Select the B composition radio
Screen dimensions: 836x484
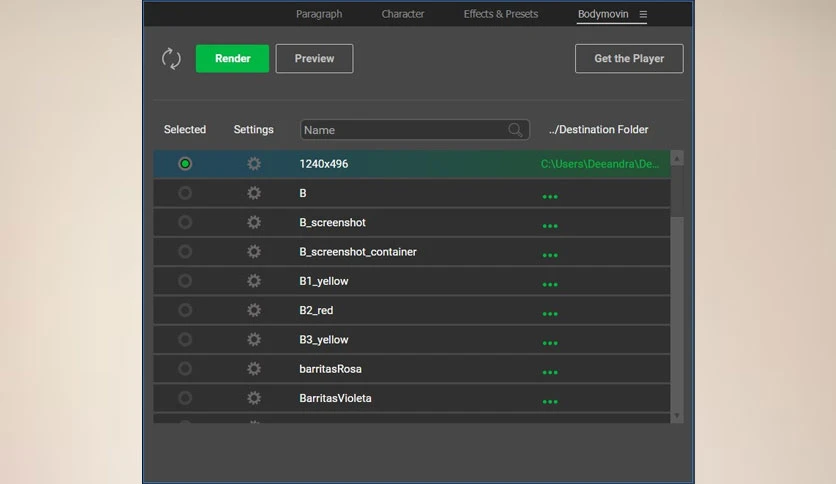click(x=185, y=193)
